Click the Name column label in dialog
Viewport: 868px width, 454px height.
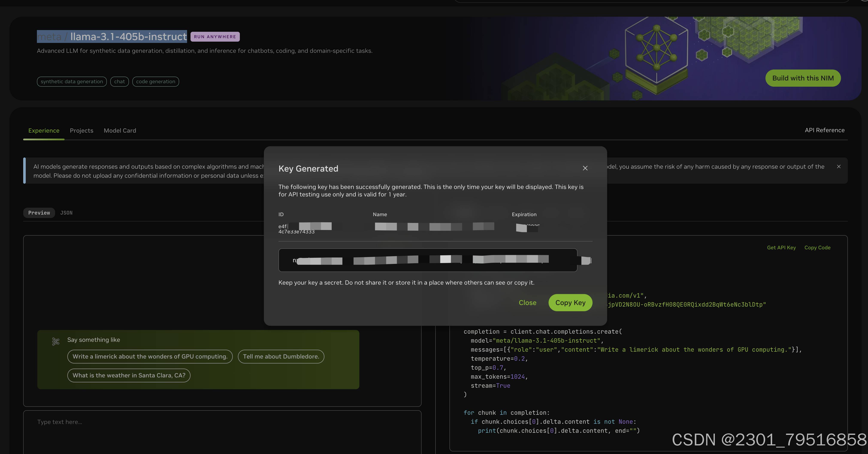pyautogui.click(x=380, y=214)
